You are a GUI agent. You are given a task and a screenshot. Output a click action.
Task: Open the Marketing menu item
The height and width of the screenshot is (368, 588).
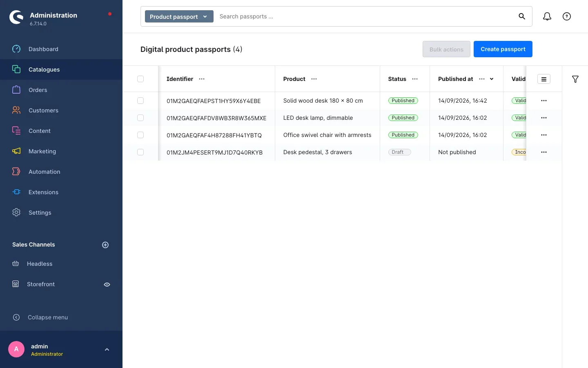(61, 151)
